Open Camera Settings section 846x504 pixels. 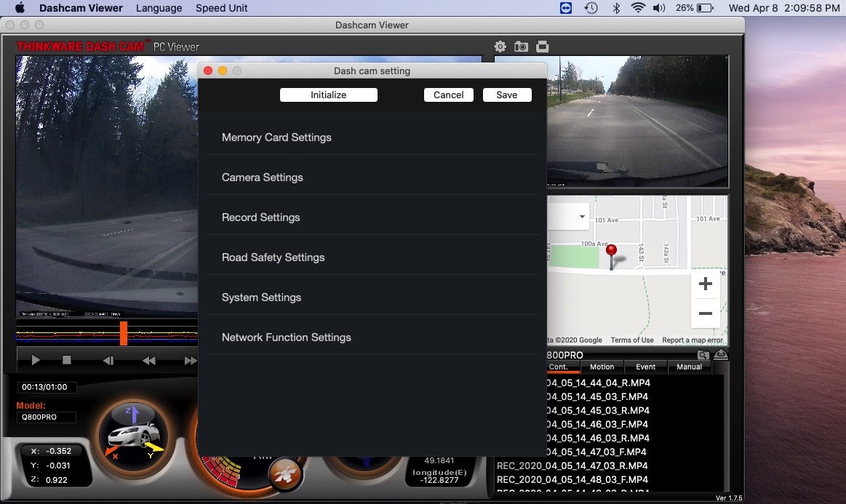pos(372,177)
